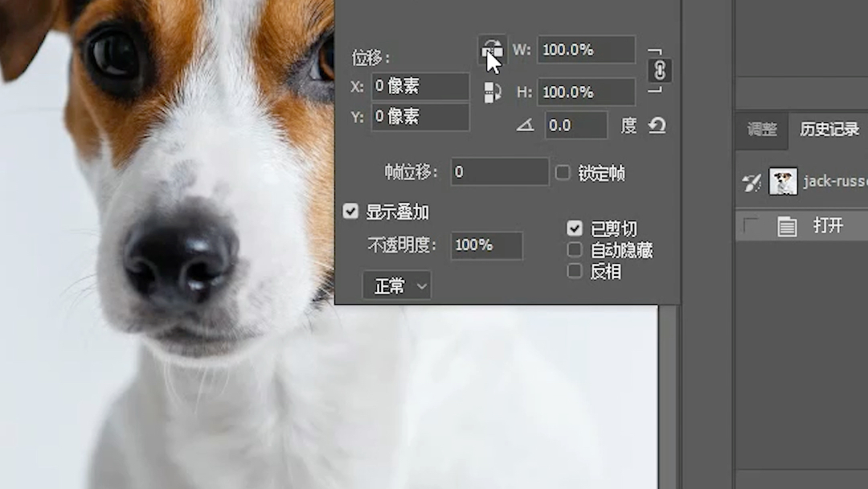Click the X offset pixel field
Viewport: 868px width, 489px height.
coord(420,85)
